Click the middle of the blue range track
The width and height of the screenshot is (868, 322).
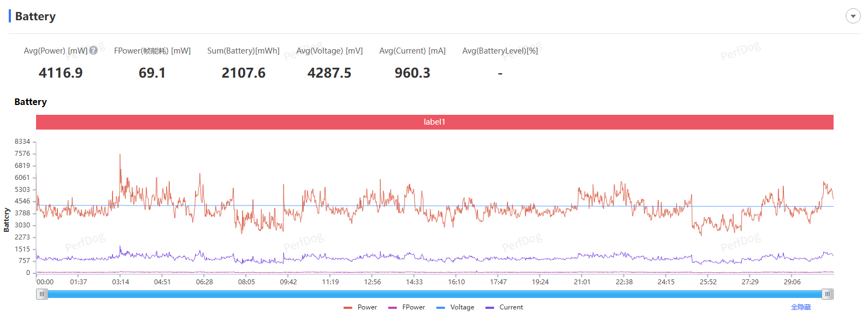(434, 294)
